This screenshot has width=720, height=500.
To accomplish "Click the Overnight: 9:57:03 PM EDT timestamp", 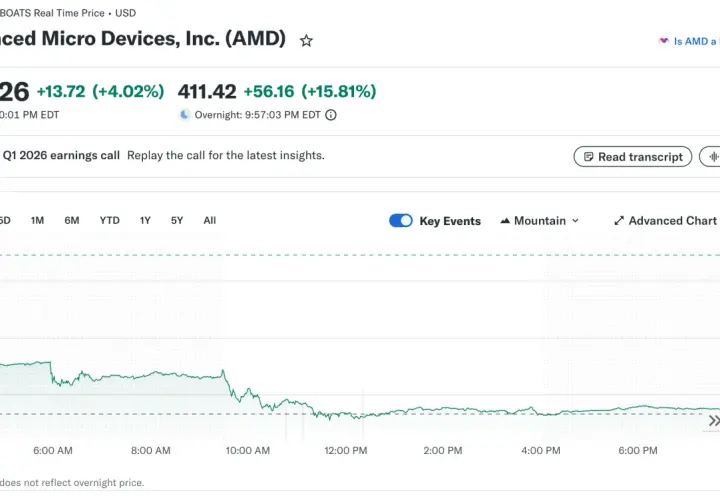I will (x=258, y=115).
